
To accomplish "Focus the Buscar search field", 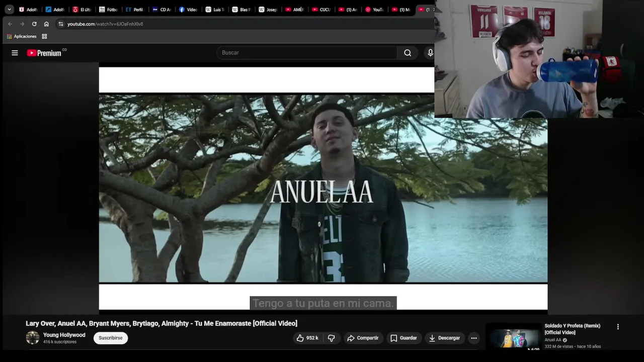I will click(x=307, y=53).
